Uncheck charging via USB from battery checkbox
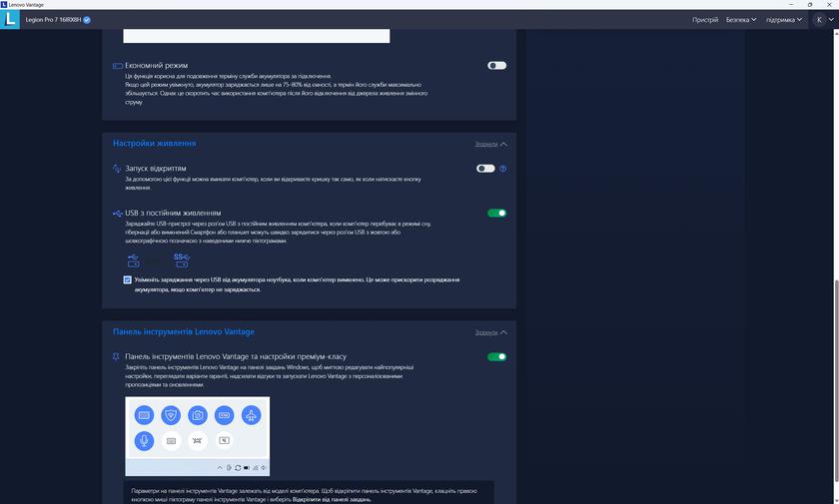The height and width of the screenshot is (504, 839). (x=127, y=279)
